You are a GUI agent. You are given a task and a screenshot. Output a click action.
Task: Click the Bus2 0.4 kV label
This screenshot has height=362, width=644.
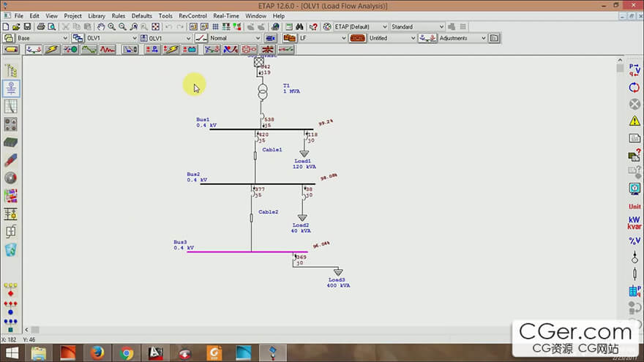click(x=197, y=177)
